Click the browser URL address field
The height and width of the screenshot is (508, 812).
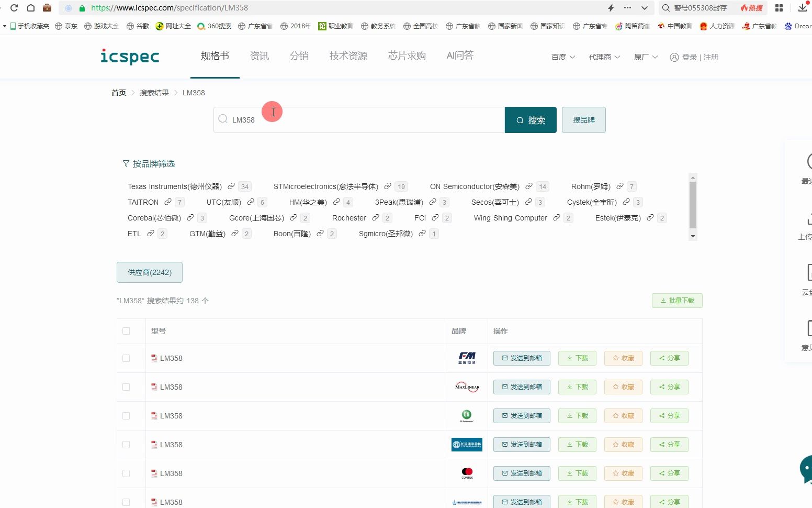[x=330, y=8]
